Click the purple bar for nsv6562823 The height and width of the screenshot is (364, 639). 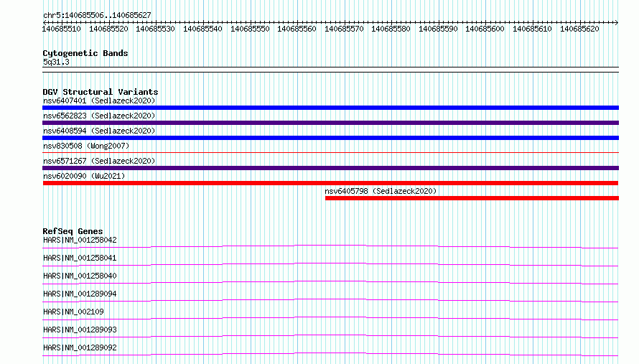point(330,123)
